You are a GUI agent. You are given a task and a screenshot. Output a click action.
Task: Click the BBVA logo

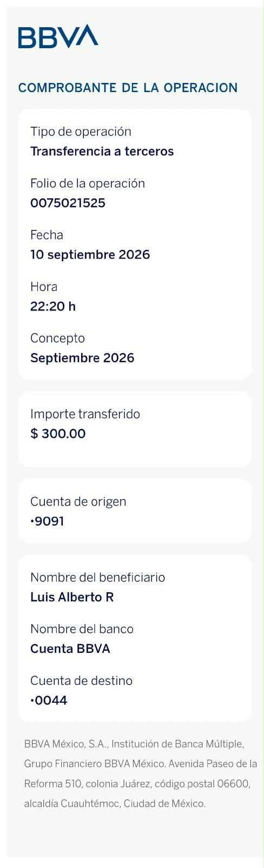coord(58,36)
